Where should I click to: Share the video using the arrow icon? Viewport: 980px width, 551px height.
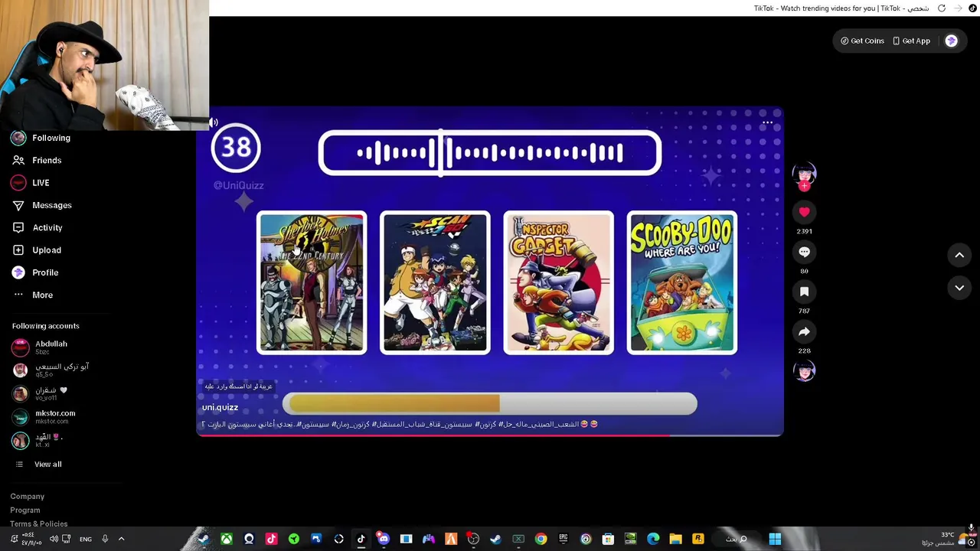pos(804,331)
